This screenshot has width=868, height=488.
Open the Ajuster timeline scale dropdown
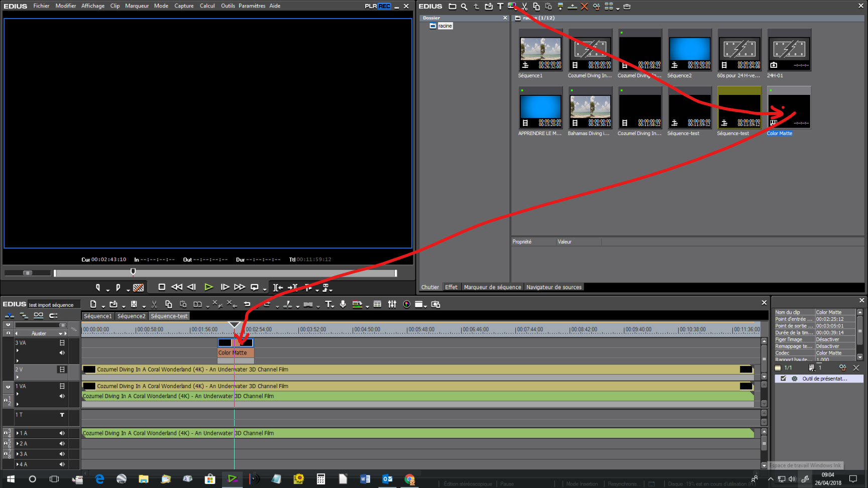coord(61,333)
